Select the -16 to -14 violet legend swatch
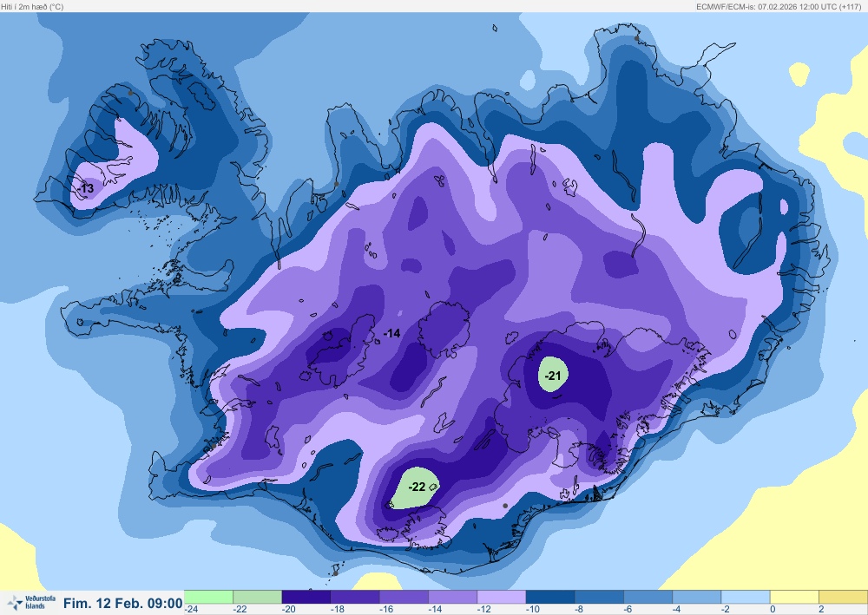This screenshot has width=868, height=615. [404, 597]
